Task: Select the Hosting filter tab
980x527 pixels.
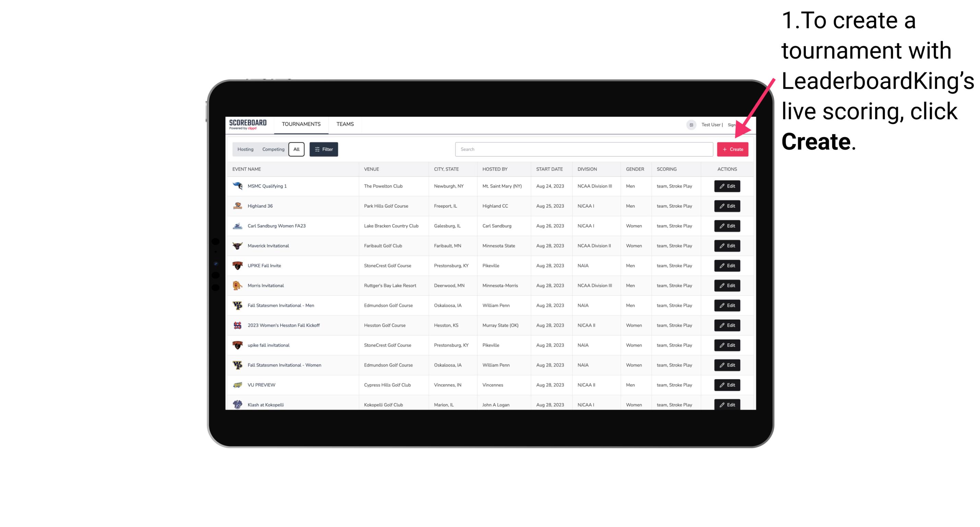Action: point(246,149)
